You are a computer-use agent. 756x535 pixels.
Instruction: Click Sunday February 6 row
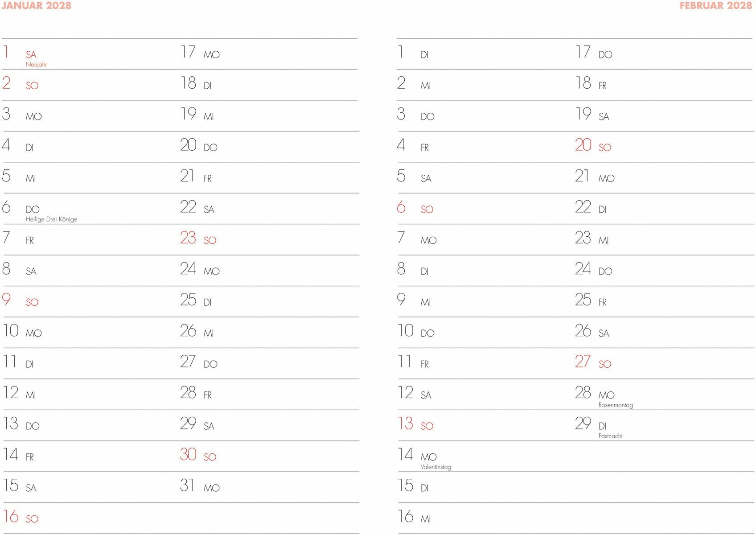click(x=486, y=209)
